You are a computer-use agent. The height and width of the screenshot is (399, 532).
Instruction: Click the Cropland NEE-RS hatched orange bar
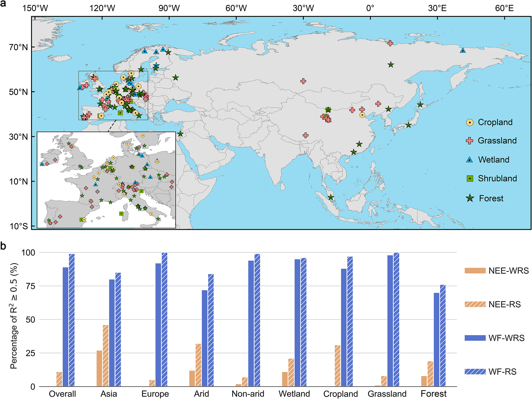point(338,366)
